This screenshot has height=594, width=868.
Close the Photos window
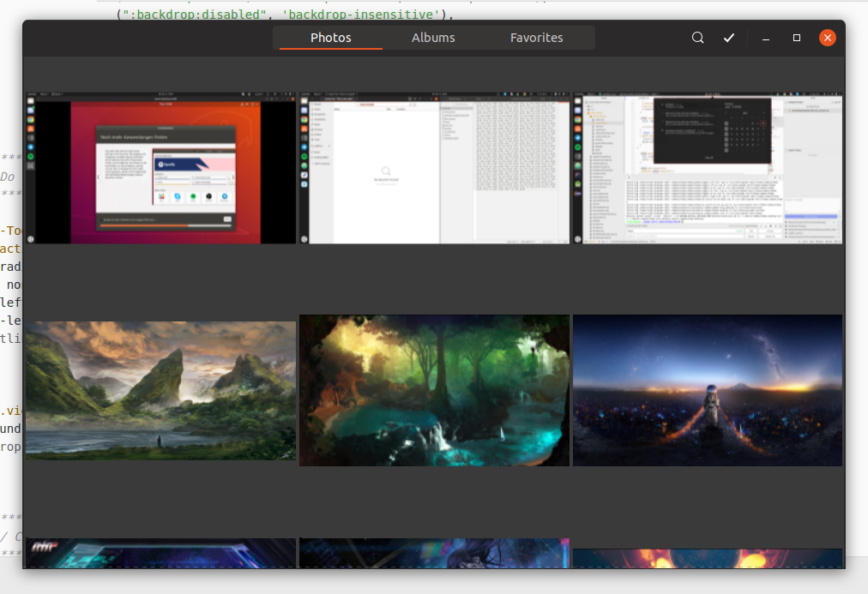tap(828, 38)
